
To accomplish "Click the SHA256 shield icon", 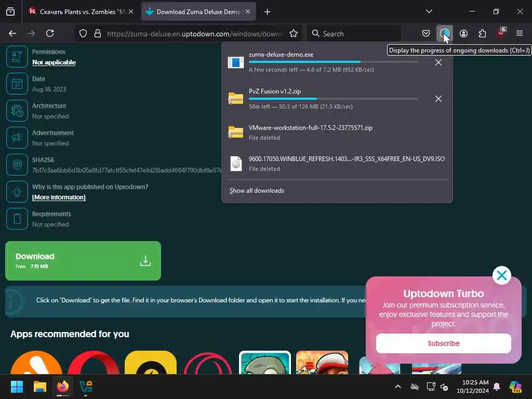I will pos(17,165).
